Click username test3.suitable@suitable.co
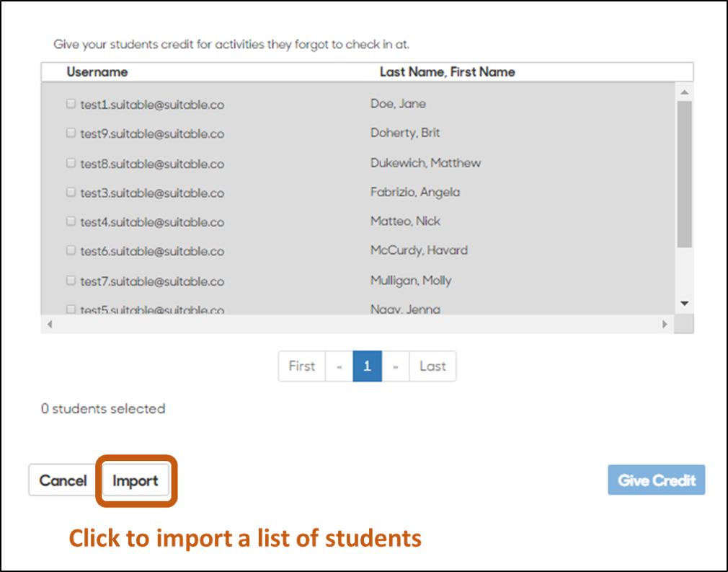 152,193
